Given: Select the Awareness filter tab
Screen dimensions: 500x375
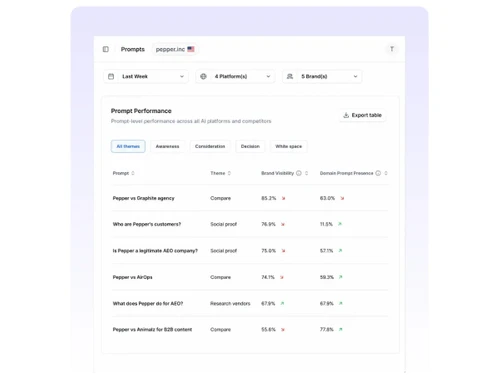Looking at the screenshot, I should (167, 146).
